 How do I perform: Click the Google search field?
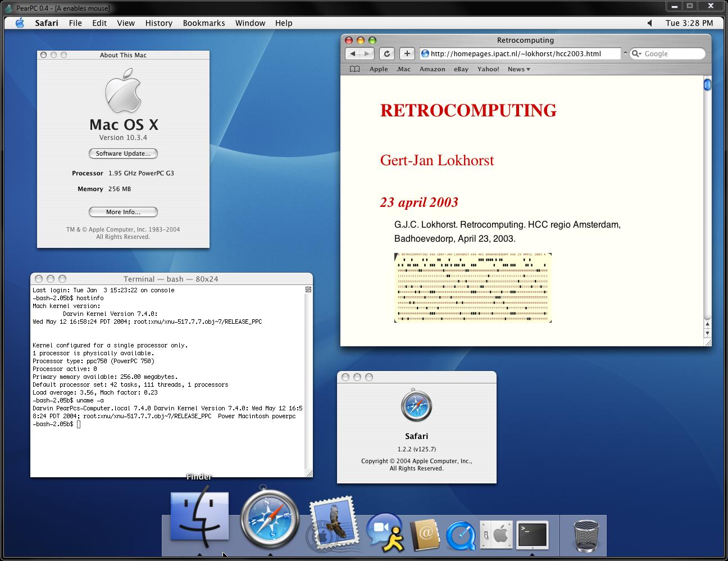667,53
